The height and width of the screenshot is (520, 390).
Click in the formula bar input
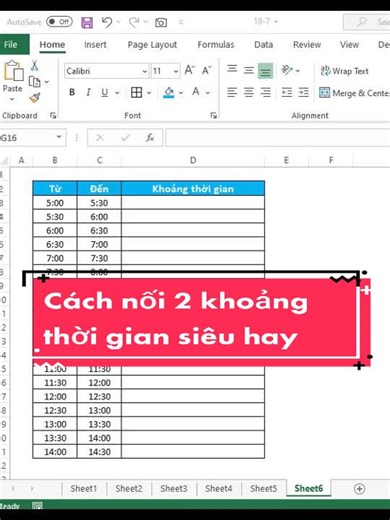[x=277, y=137]
